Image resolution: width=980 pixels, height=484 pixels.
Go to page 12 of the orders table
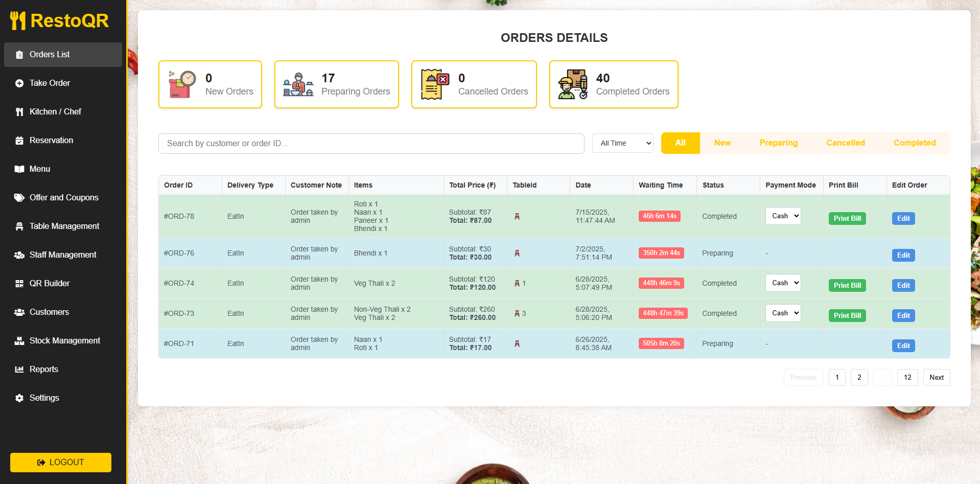click(x=907, y=377)
